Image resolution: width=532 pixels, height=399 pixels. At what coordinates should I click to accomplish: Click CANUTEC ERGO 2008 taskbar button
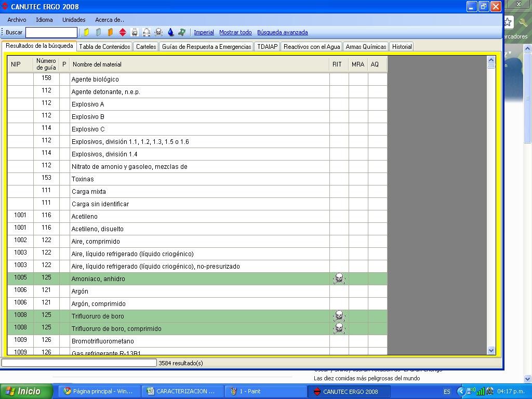click(350, 391)
